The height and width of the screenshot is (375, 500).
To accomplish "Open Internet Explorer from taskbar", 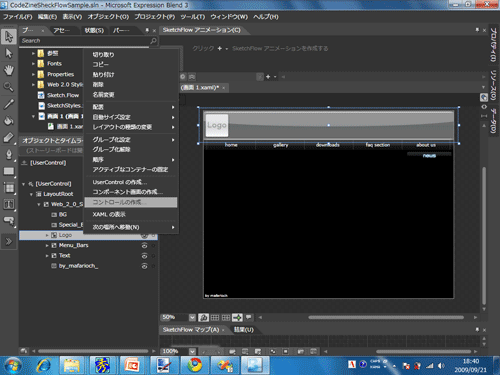I will tap(44, 365).
